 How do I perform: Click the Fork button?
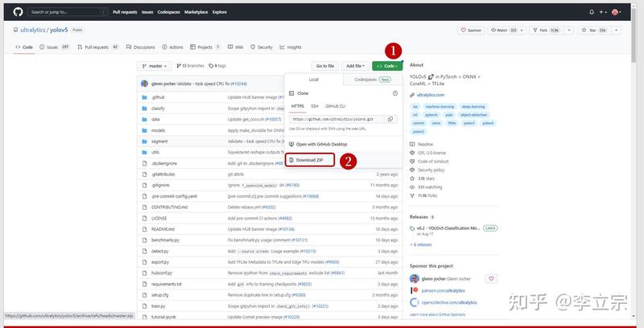[x=547, y=30]
